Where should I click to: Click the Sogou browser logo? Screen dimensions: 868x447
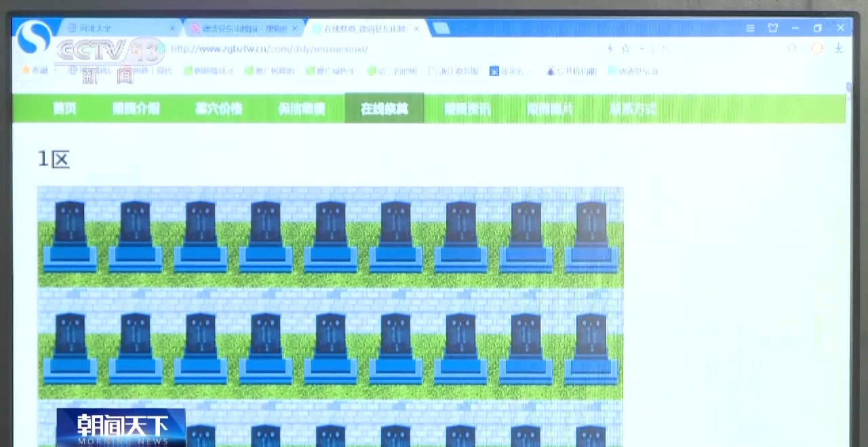coord(34,37)
